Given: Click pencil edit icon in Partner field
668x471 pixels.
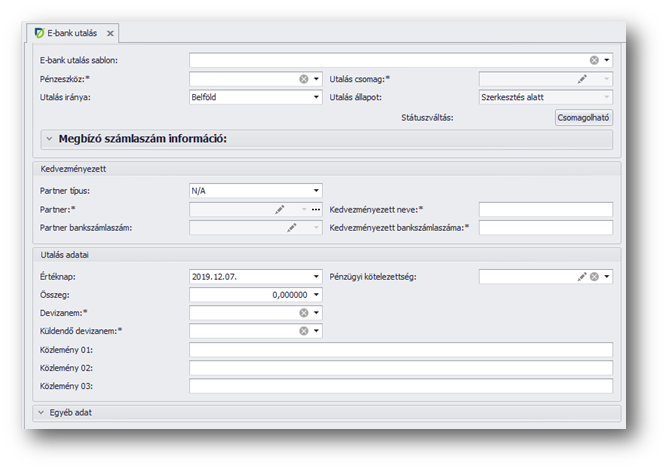Looking at the screenshot, I should coord(280,209).
